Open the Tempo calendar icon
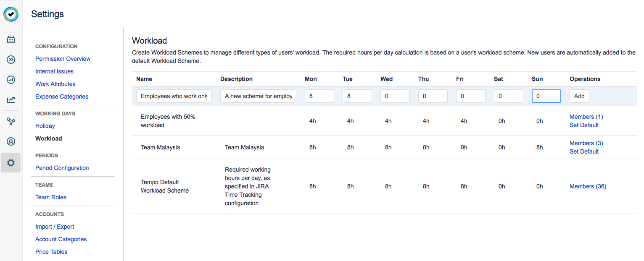 (11, 39)
